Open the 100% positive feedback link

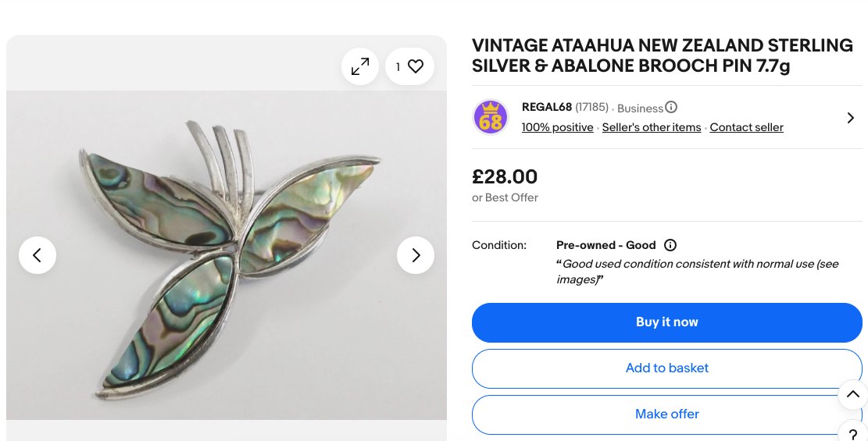[557, 127]
